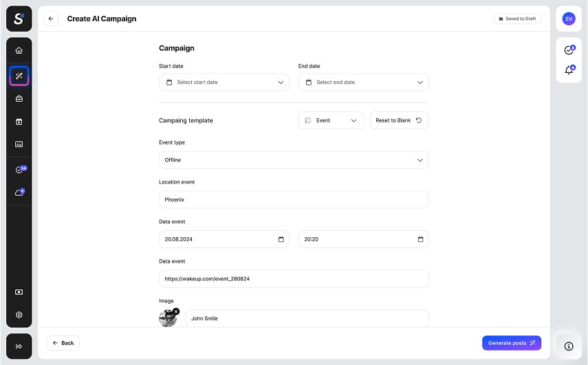Open the briefcase icon in sidebar

click(19, 99)
